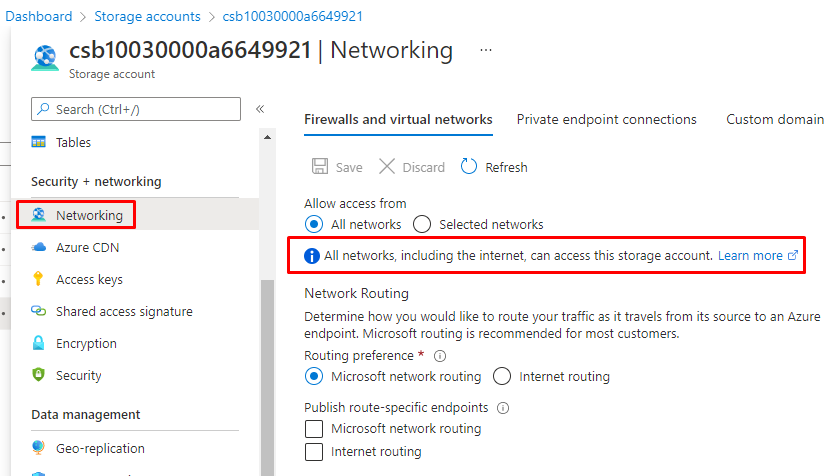Click the Access keys key icon
This screenshot has height=476, width=836.
point(39,279)
